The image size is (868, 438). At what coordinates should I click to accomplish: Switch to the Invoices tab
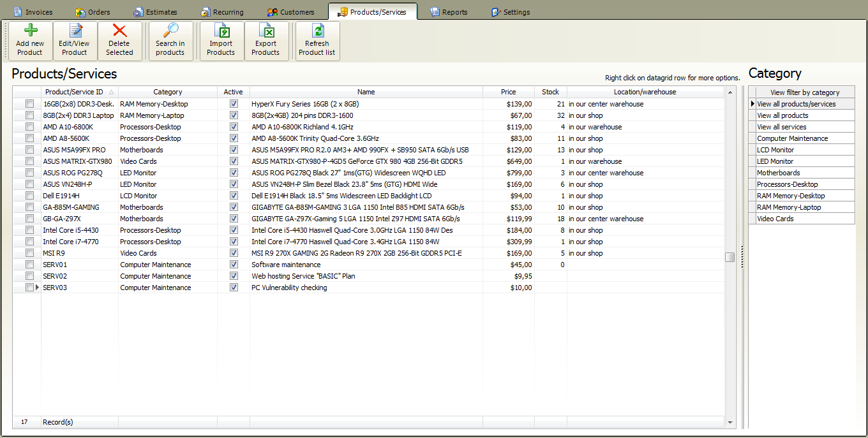tap(33, 12)
